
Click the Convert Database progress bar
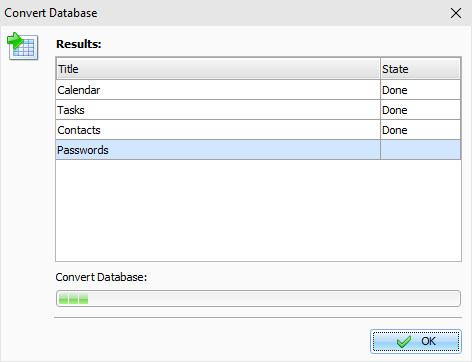click(258, 299)
